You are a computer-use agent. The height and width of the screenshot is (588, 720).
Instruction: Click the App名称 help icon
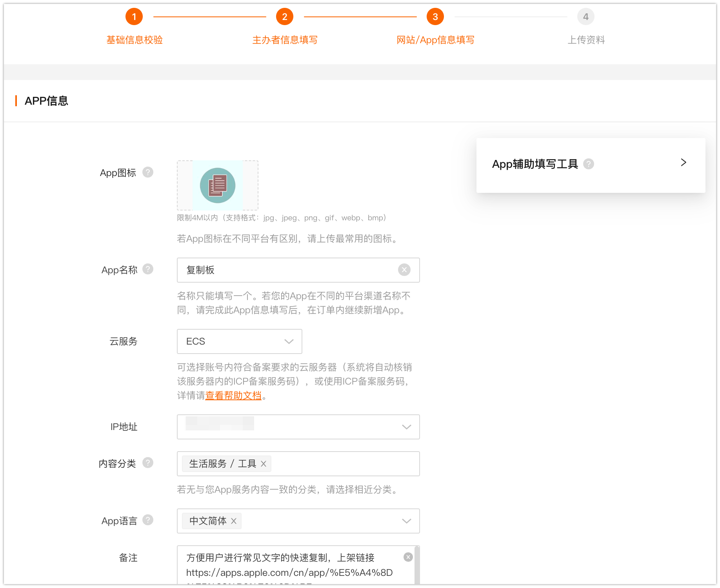tap(148, 269)
